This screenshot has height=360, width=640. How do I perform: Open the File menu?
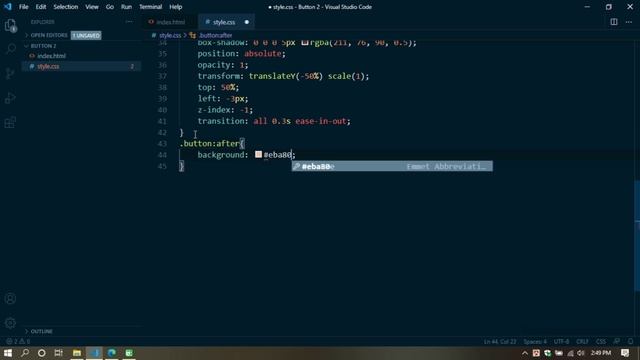tap(24, 7)
